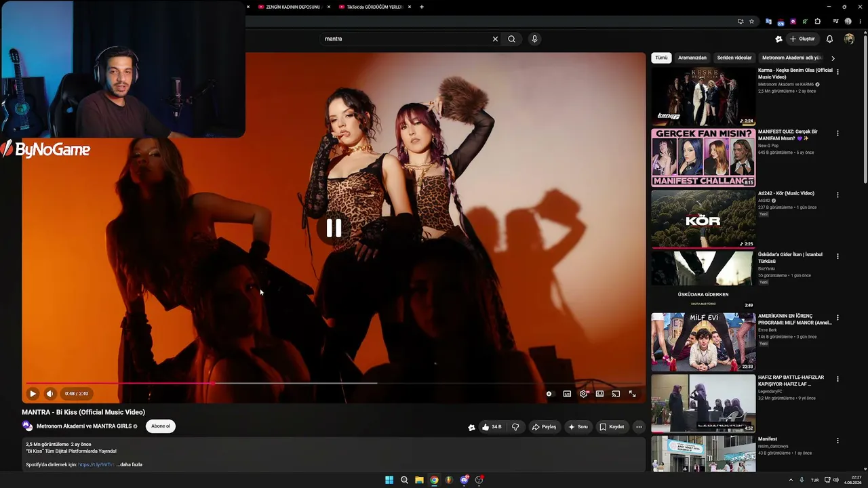Screen dimensions: 868x488
Task: Open the Metronom Akademi ve MANTRA GIRLS channel
Action: pos(84,426)
